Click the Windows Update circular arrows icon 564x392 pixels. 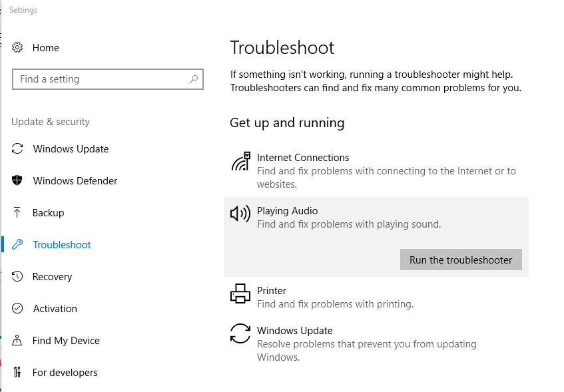click(240, 335)
